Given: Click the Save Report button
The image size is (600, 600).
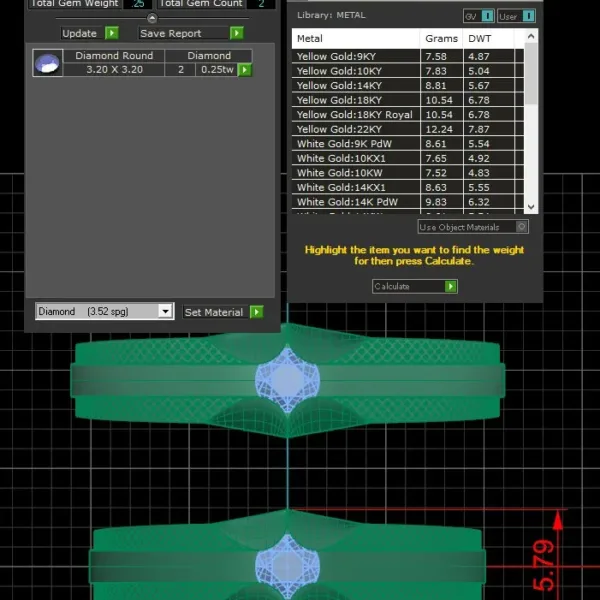Looking at the screenshot, I should [191, 33].
